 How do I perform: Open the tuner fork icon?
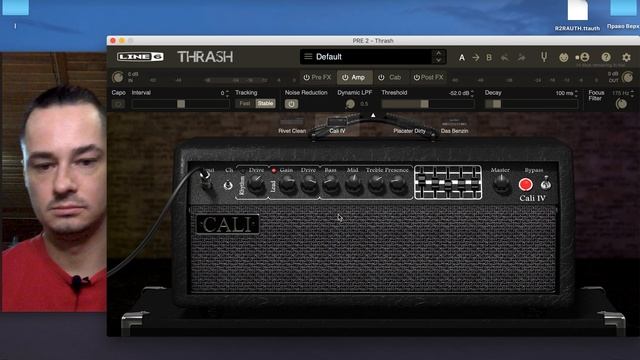pos(544,57)
